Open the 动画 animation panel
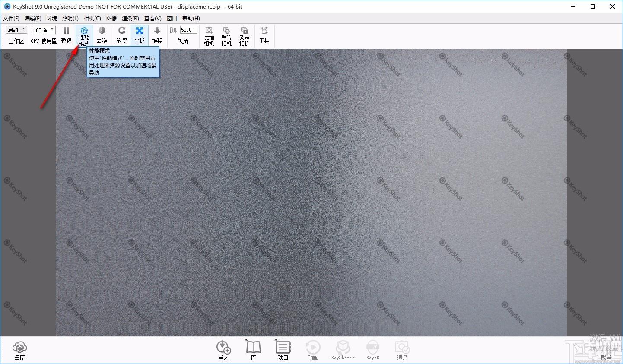623x364 pixels. (x=313, y=351)
